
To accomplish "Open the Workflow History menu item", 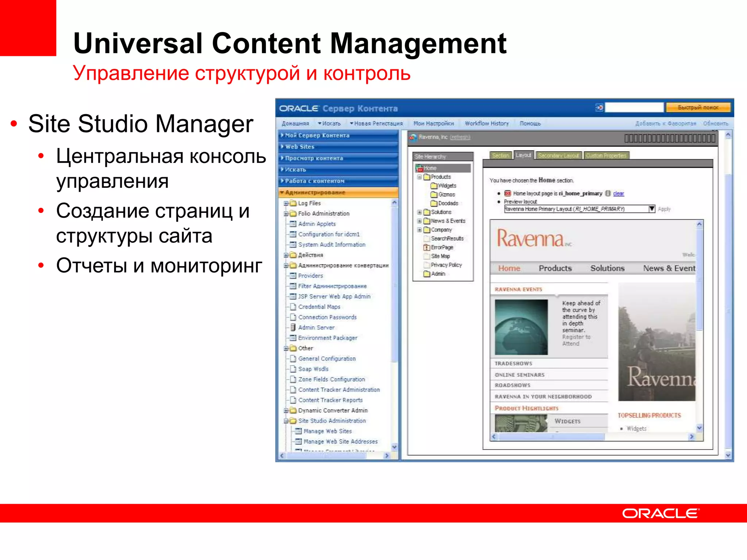I will pyautogui.click(x=487, y=124).
